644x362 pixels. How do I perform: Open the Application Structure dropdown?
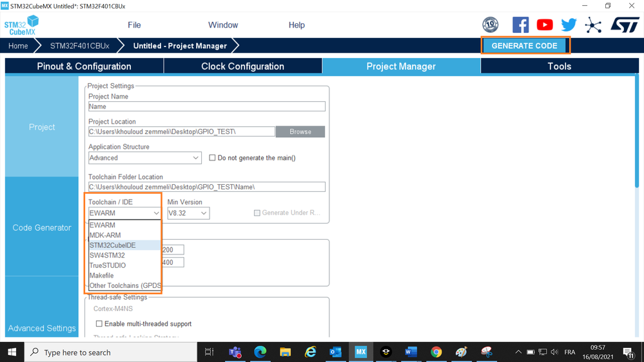click(x=144, y=158)
